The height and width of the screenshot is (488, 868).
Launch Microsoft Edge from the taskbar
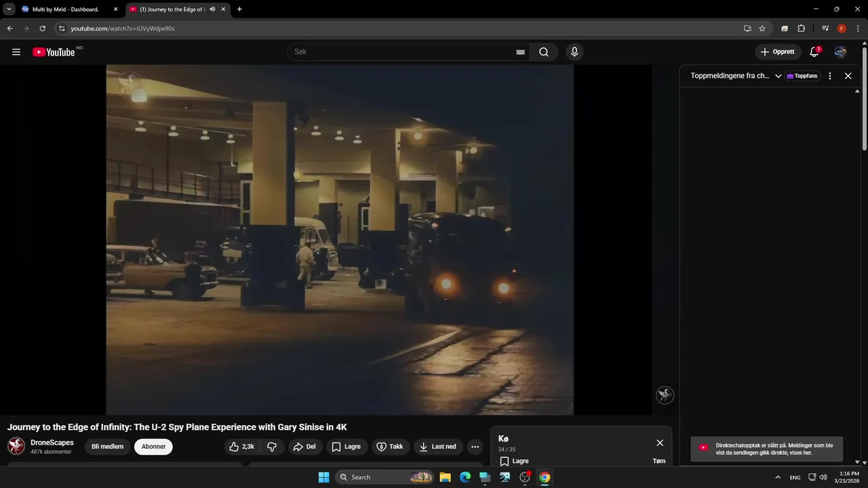tap(465, 477)
